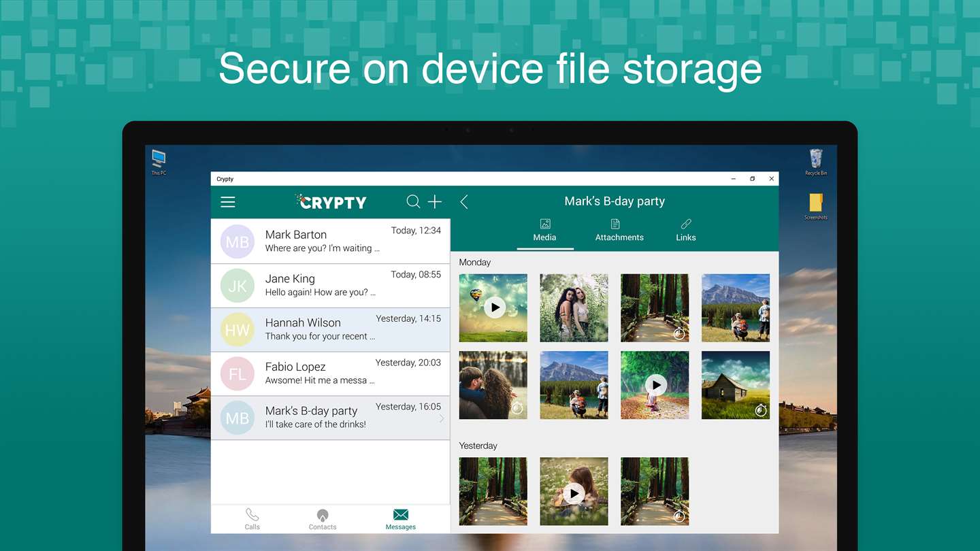Open the wooden cabin photo thumbnail
The height and width of the screenshot is (551, 980).
tap(736, 385)
